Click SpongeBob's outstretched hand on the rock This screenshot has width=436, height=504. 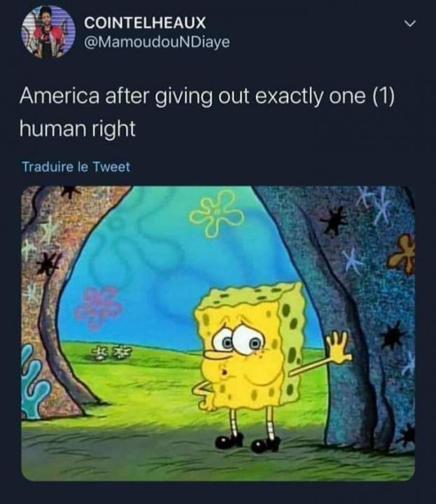(339, 348)
